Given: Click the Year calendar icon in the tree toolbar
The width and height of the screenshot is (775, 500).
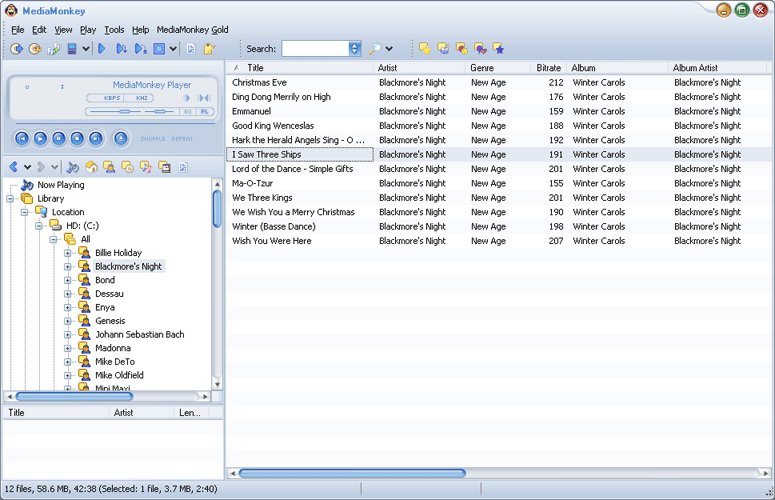Looking at the screenshot, I should tap(164, 167).
